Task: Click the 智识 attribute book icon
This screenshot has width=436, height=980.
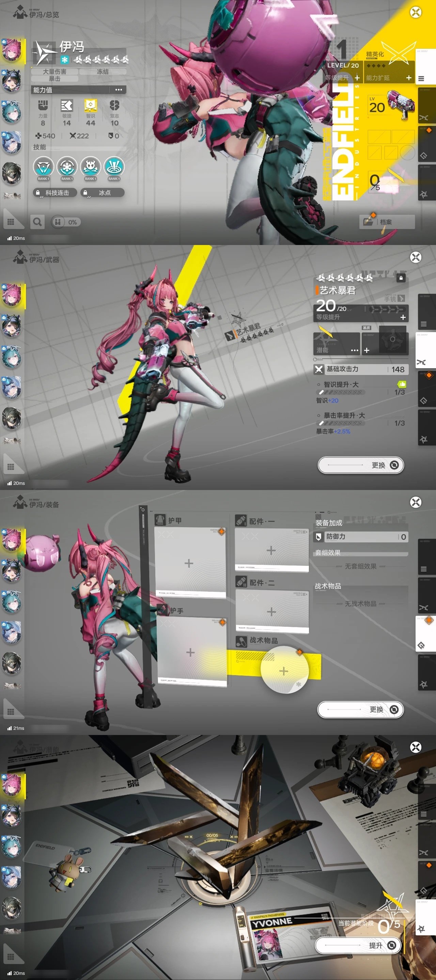Action: pyautogui.click(x=91, y=105)
